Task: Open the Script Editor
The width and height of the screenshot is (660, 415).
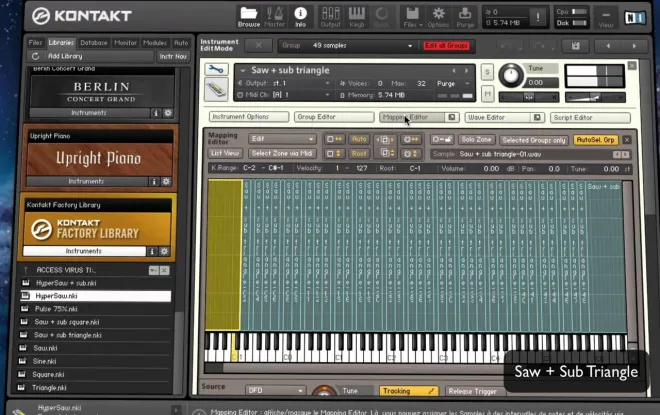Action: [590, 118]
